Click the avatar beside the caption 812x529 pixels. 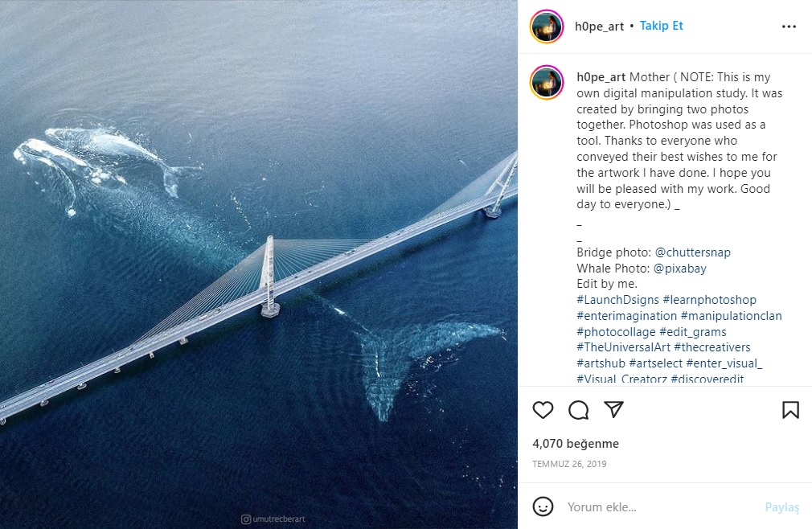coord(547,83)
